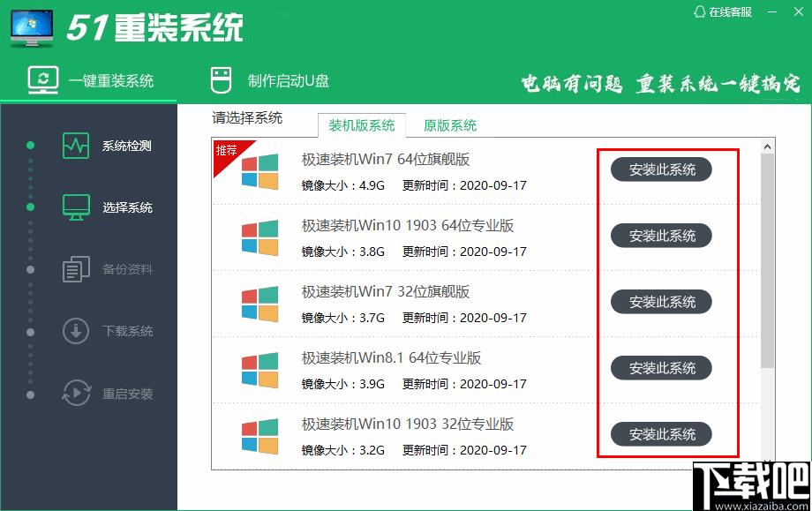
Task: Go to the 重启安装 step label
Action: click(x=127, y=394)
